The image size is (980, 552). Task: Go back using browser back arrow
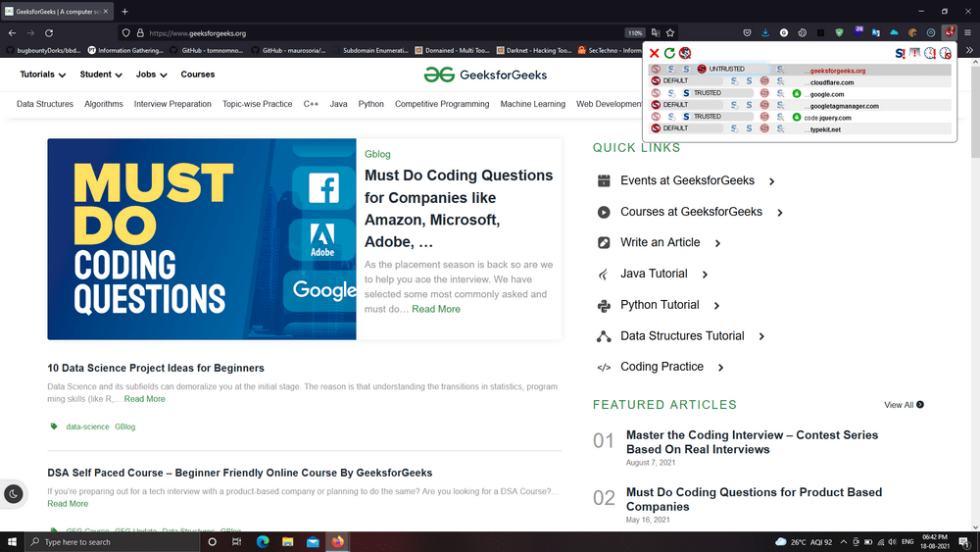coord(13,32)
